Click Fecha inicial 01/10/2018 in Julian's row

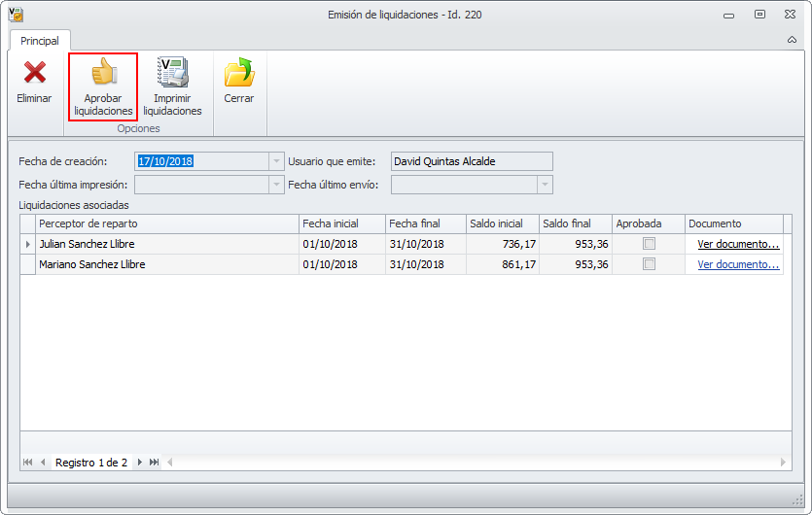pos(342,244)
